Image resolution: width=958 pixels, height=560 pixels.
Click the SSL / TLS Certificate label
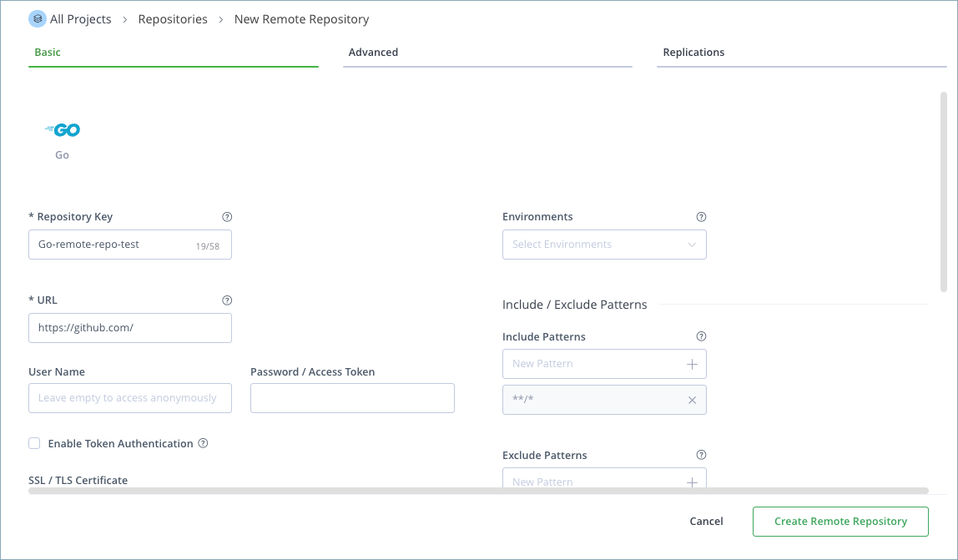78,481
